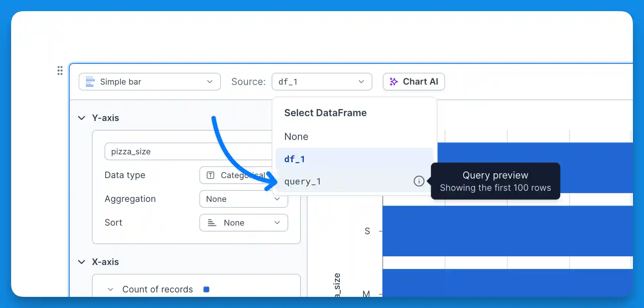Click the bar chart icon beside Simple bar
Image resolution: width=644 pixels, height=308 pixels.
(89, 82)
